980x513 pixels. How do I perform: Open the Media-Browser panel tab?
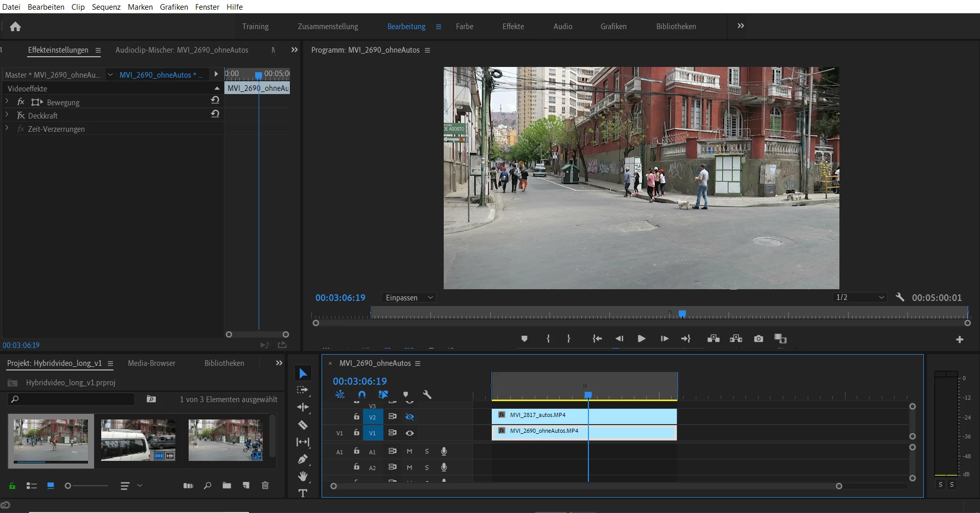tap(151, 363)
